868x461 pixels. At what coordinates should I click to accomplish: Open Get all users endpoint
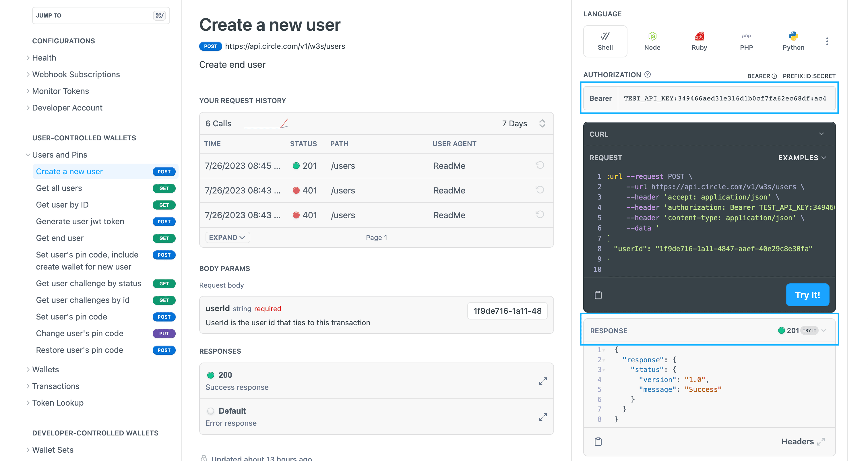106,188
